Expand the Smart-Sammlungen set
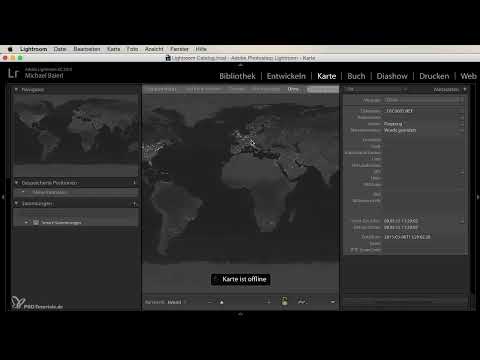The image size is (480, 360). (x=26, y=222)
